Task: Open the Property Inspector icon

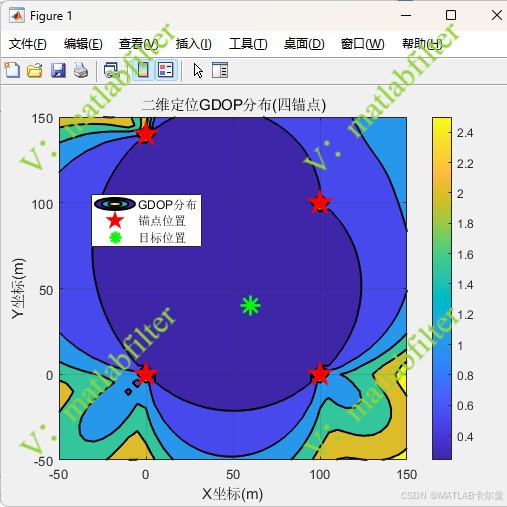Action: pyautogui.click(x=220, y=70)
